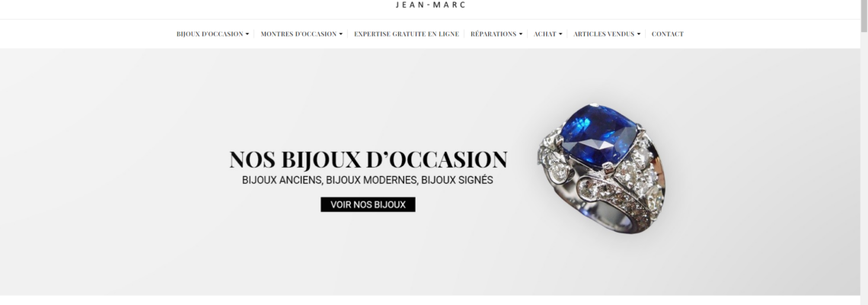Click the sapphire ring image
This screenshot has width=868, height=305.
click(602, 168)
